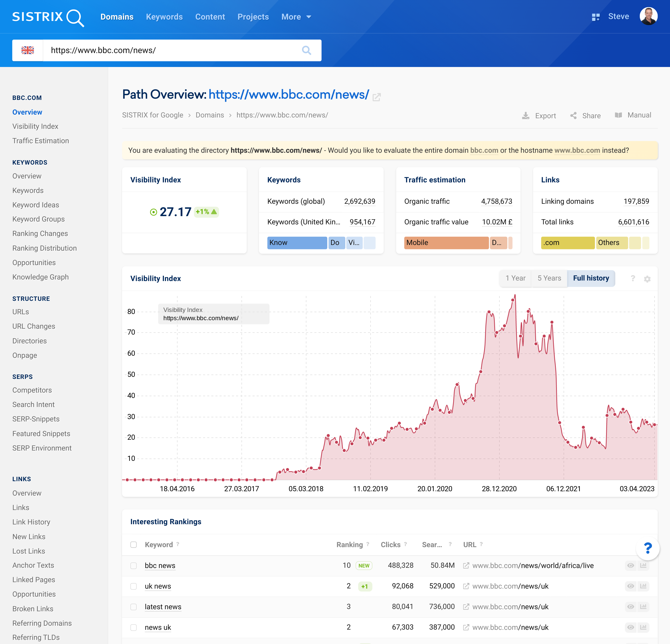
Task: Click the help icon next to Ranking column
Action: point(368,544)
